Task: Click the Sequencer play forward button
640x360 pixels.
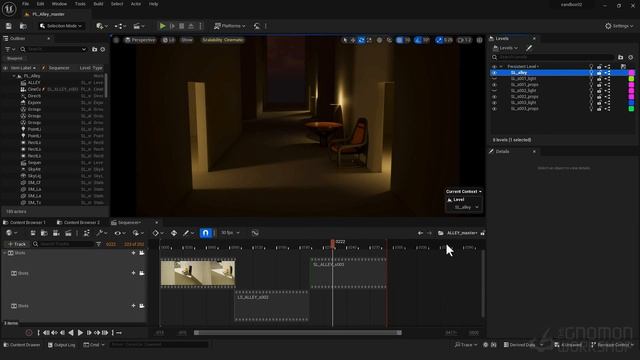Action: [80, 333]
